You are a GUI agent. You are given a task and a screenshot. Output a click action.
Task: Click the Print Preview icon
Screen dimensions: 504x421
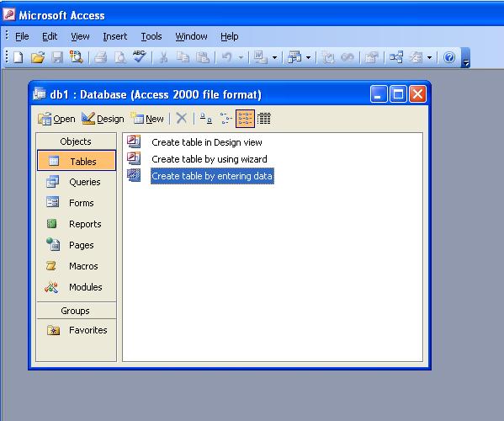click(120, 57)
